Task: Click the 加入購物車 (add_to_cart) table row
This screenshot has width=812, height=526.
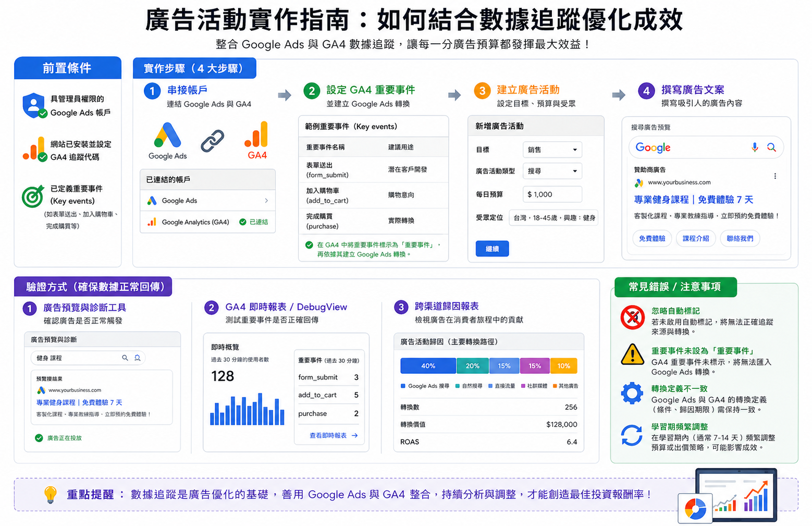Action: (x=373, y=195)
